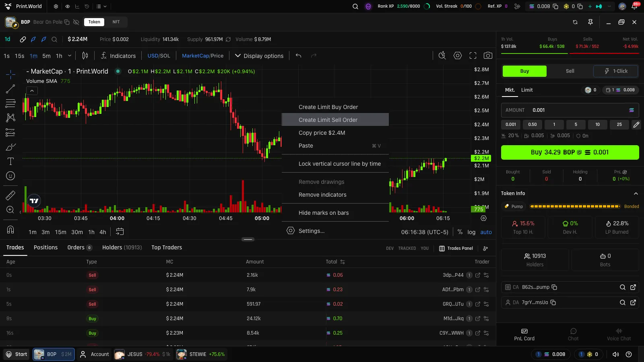Viewport: 644px width, 362px height.
Task: Select the brush drawing tool
Action: (x=10, y=147)
